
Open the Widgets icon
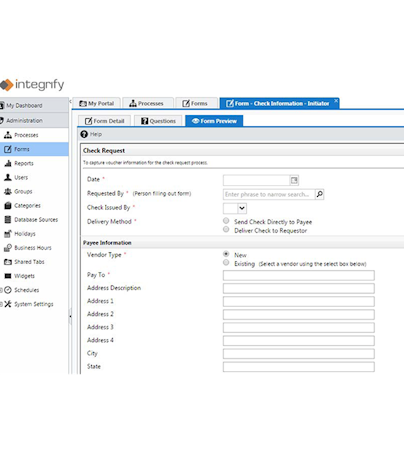point(8,276)
